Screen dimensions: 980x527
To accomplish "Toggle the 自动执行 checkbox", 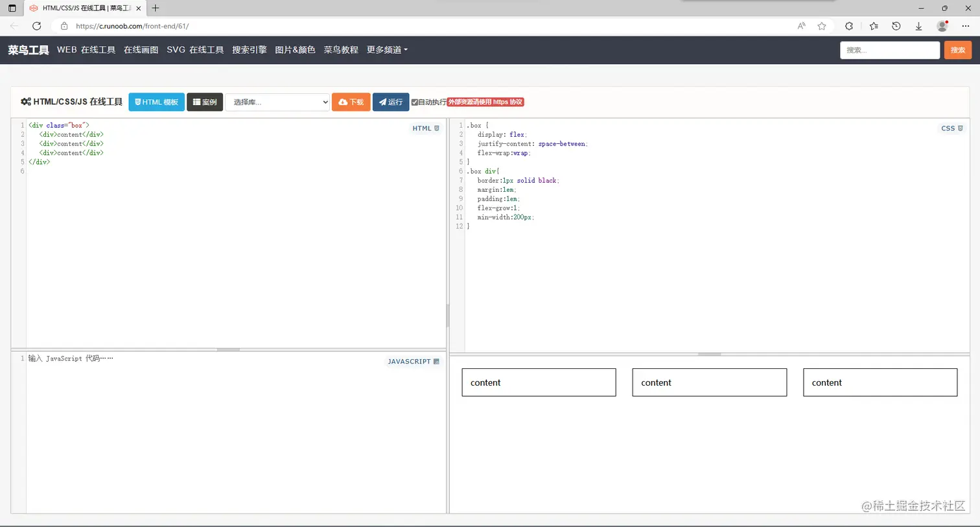I will point(415,102).
